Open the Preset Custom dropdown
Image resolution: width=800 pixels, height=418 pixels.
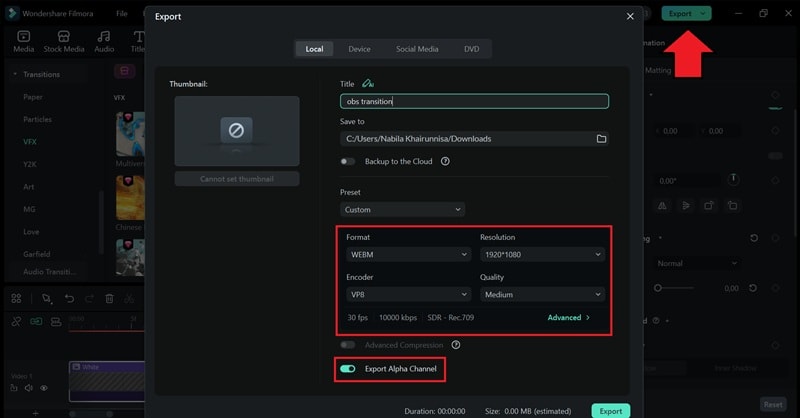403,210
